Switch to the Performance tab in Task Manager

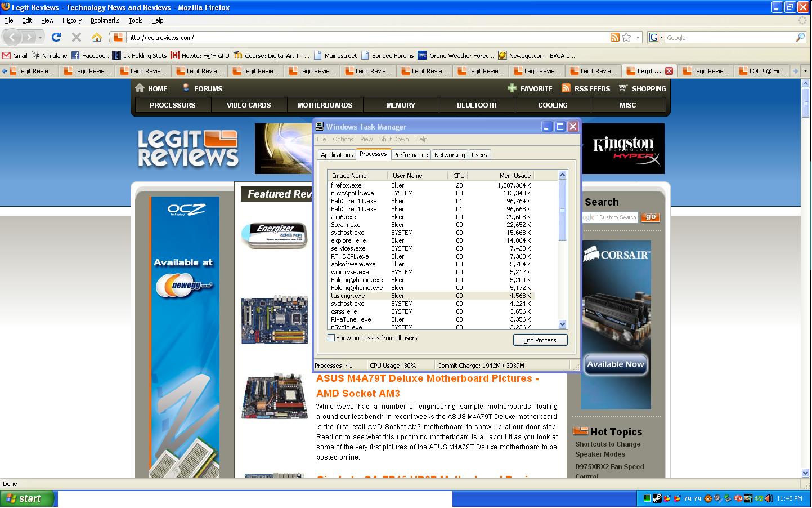(410, 155)
